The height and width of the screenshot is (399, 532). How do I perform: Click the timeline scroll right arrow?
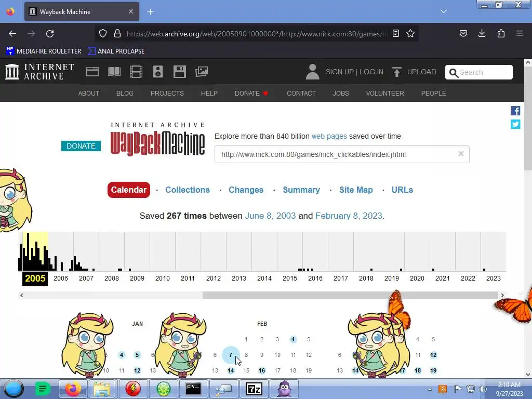502,295
